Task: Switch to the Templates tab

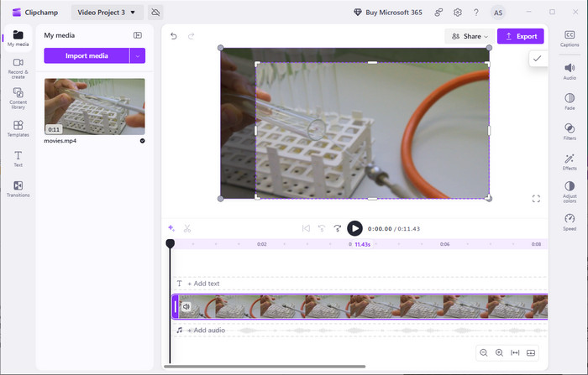Action: click(x=18, y=128)
